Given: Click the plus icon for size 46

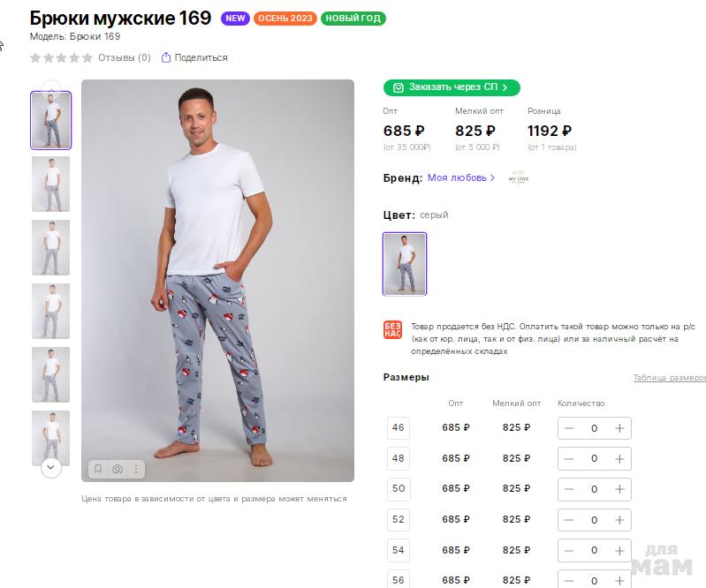Looking at the screenshot, I should click(x=620, y=428).
